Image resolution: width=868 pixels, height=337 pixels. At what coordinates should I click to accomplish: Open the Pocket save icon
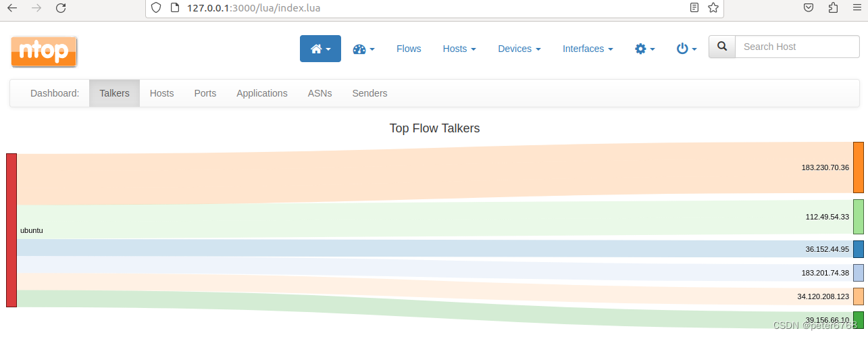coord(809,8)
